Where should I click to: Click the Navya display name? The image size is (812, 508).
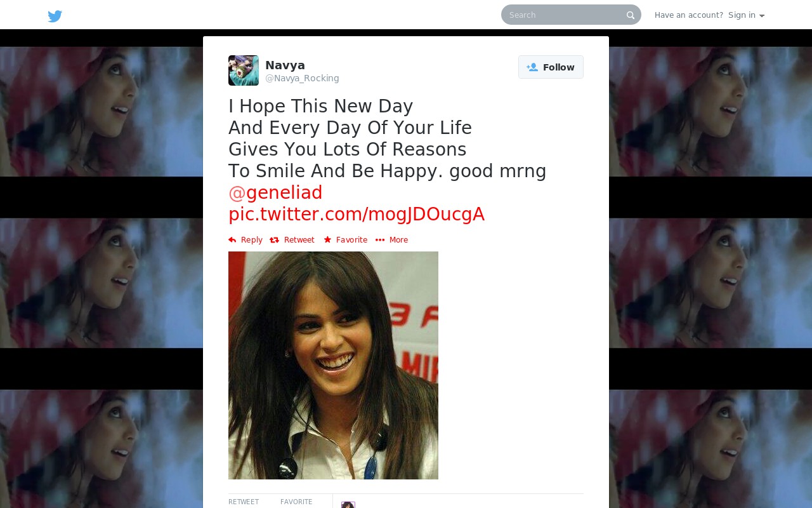point(285,65)
